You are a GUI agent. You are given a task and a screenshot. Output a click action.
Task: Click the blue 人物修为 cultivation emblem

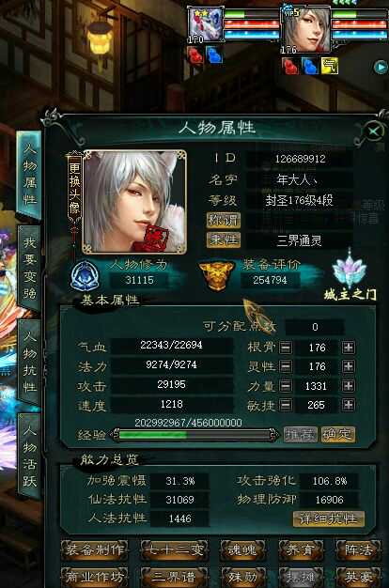[86, 276]
